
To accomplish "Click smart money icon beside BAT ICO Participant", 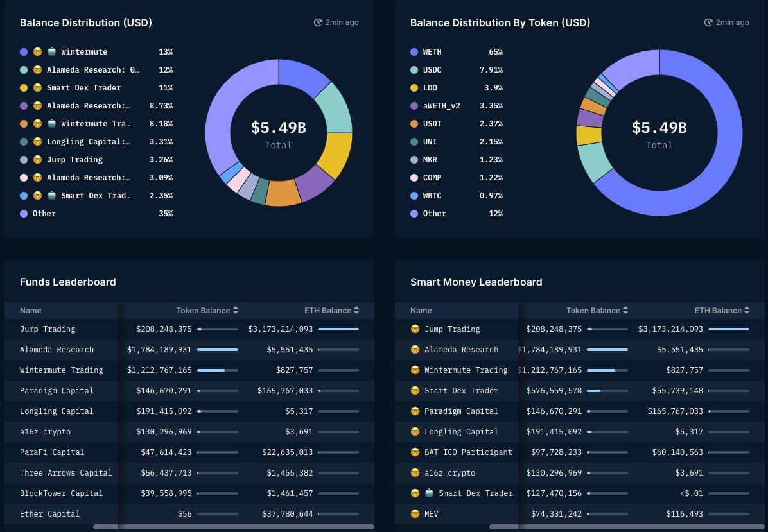I will pos(415,452).
